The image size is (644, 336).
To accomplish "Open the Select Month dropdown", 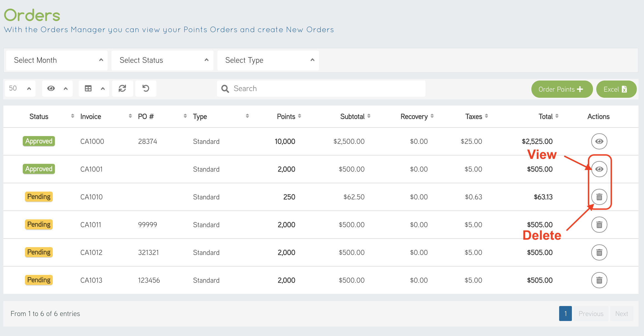I will point(57,60).
